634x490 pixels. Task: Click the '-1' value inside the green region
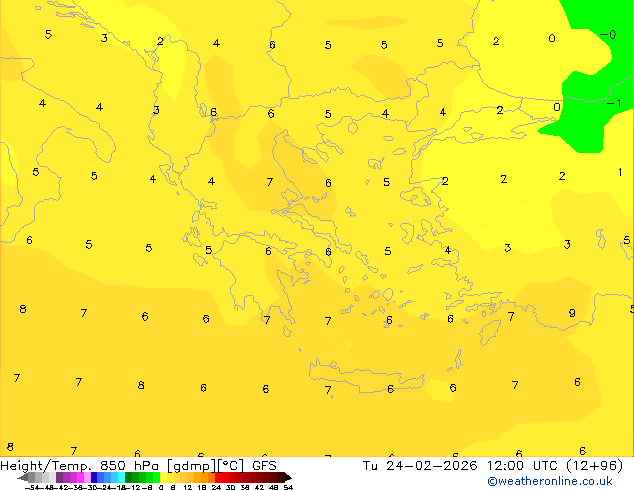click(614, 103)
